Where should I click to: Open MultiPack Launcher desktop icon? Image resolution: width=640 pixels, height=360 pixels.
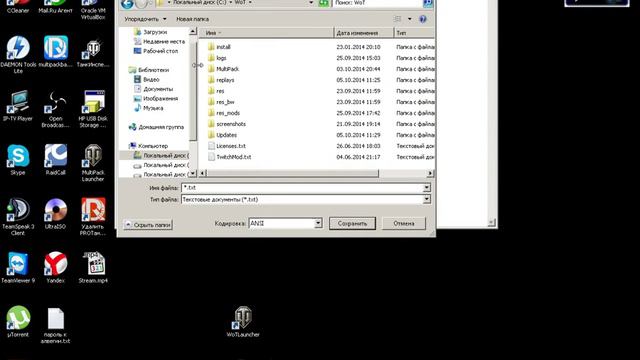tap(93, 163)
